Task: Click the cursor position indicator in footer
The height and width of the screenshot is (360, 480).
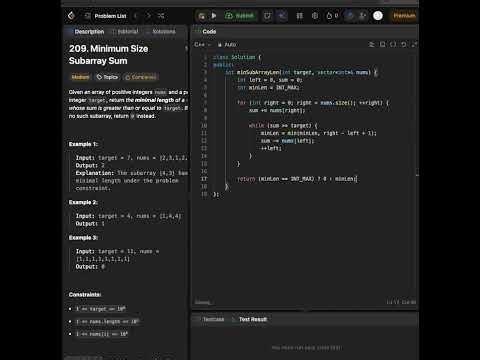Action: [401, 302]
